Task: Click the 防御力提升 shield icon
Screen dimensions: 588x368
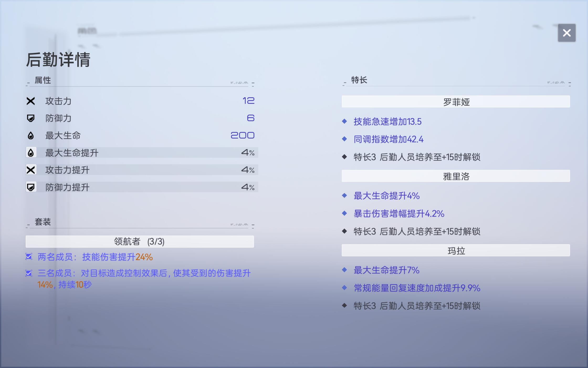Action: pyautogui.click(x=31, y=187)
